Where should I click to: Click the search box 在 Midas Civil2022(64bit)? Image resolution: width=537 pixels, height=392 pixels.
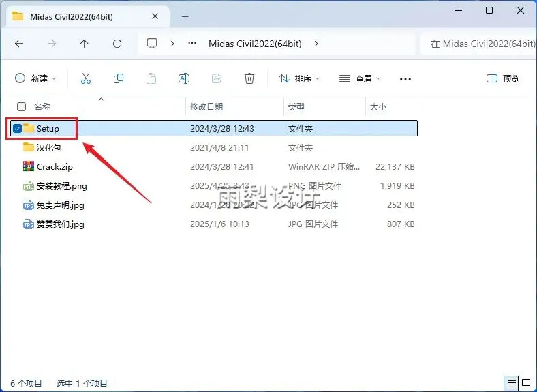click(x=478, y=44)
